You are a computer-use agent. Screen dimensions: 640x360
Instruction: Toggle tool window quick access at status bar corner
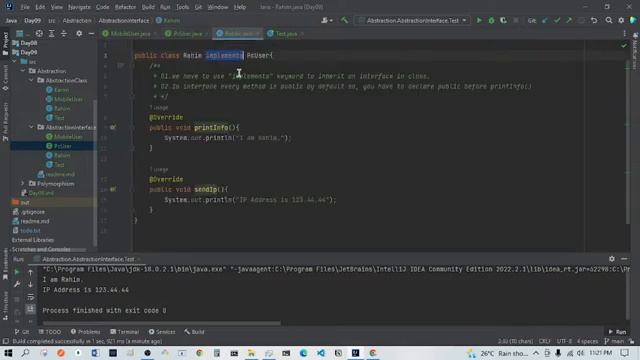click(x=6, y=341)
